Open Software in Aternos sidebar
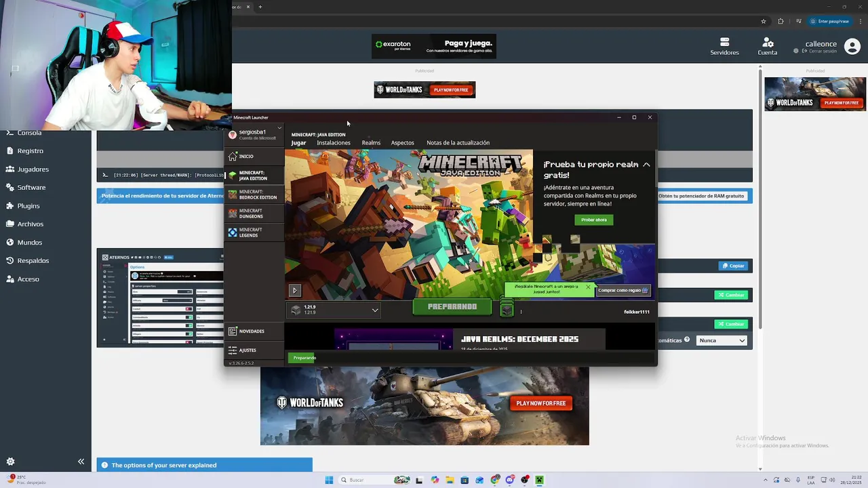The width and height of the screenshot is (868, 488). 31,188
